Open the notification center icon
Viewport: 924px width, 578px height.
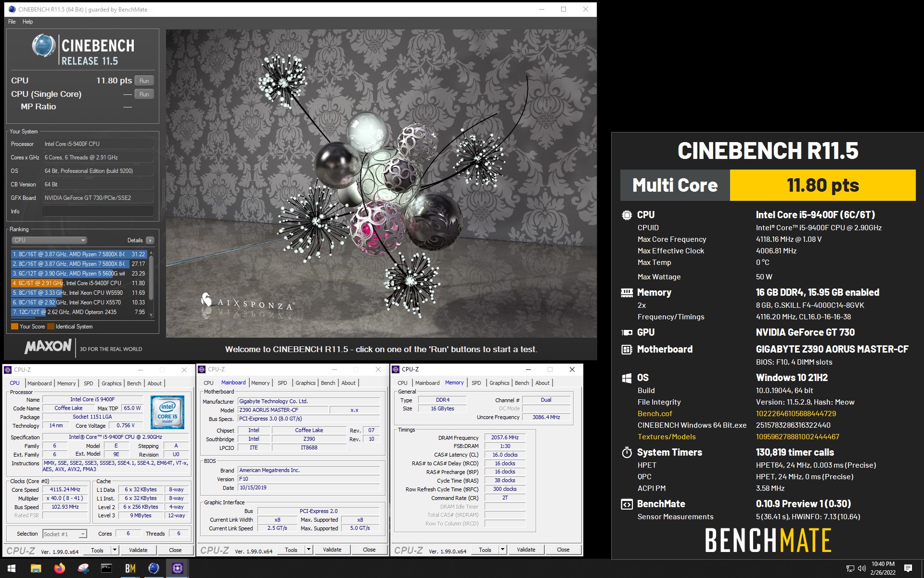click(x=908, y=568)
